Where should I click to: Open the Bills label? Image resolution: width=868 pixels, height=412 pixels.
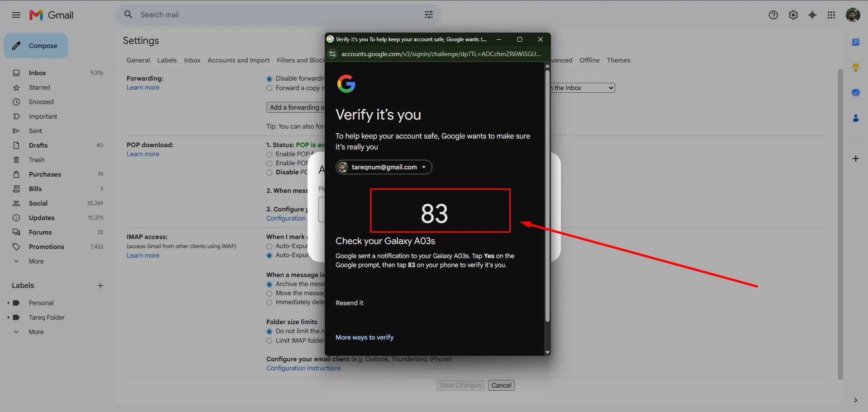[x=58, y=189]
